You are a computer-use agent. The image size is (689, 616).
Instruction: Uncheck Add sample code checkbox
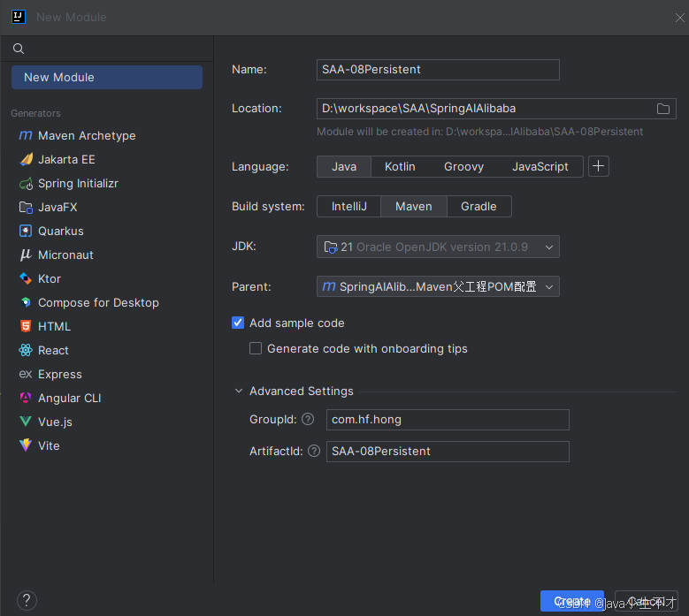tap(238, 323)
